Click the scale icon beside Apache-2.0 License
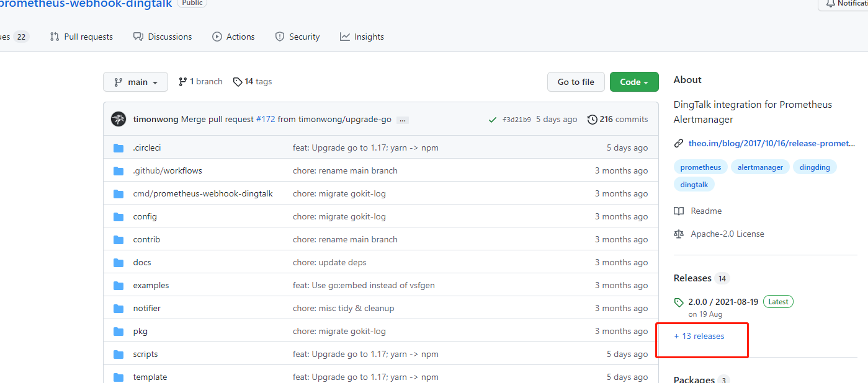The width and height of the screenshot is (868, 383). pos(679,234)
